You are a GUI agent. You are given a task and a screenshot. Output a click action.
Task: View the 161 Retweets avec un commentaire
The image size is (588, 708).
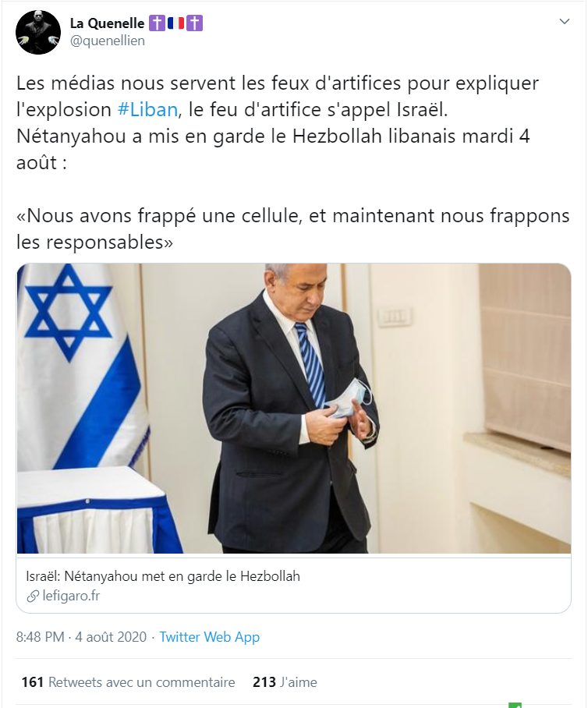128,681
